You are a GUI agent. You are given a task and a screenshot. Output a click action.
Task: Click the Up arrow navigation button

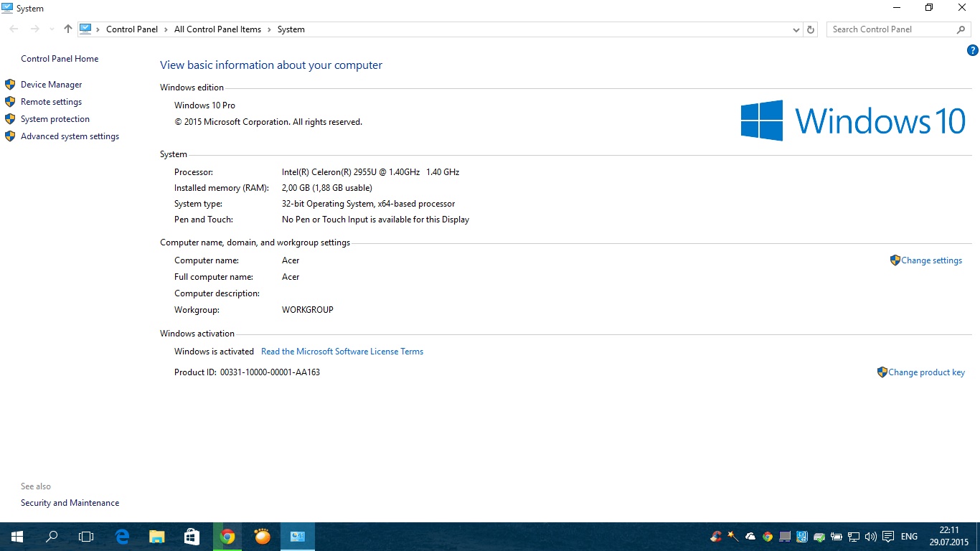(68, 29)
